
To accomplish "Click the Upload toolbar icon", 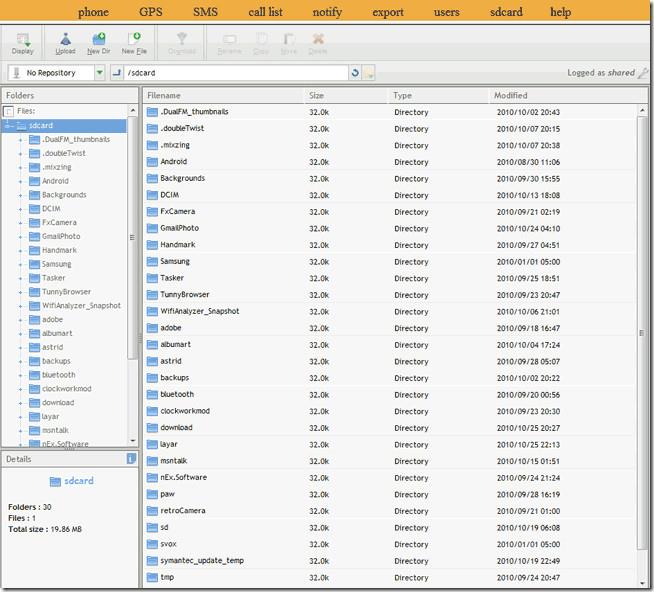I will click(65, 43).
